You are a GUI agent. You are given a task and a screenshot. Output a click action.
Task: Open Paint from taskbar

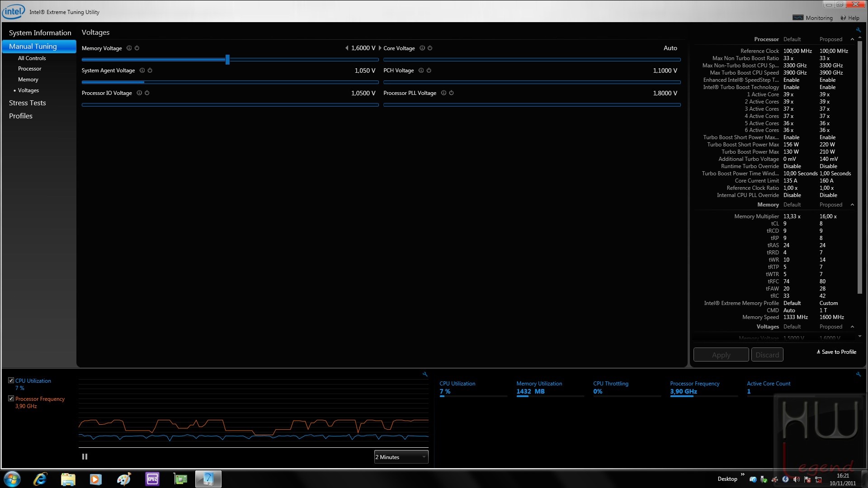point(124,479)
